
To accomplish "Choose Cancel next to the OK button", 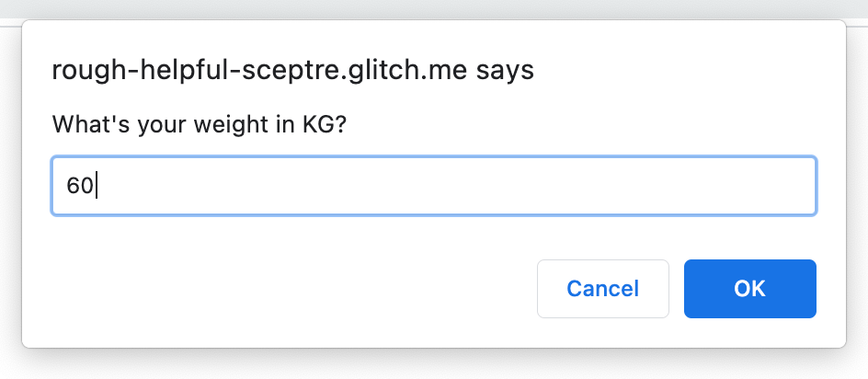I will (x=602, y=289).
